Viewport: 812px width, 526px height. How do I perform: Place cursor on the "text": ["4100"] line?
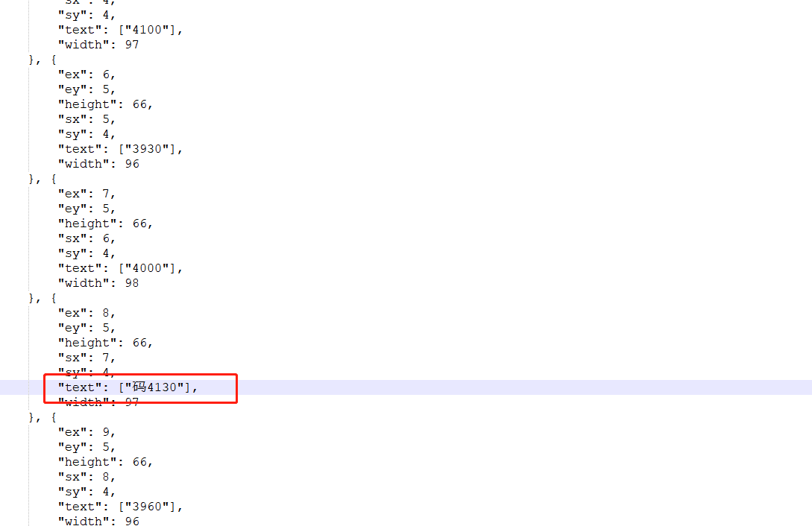[120, 30]
